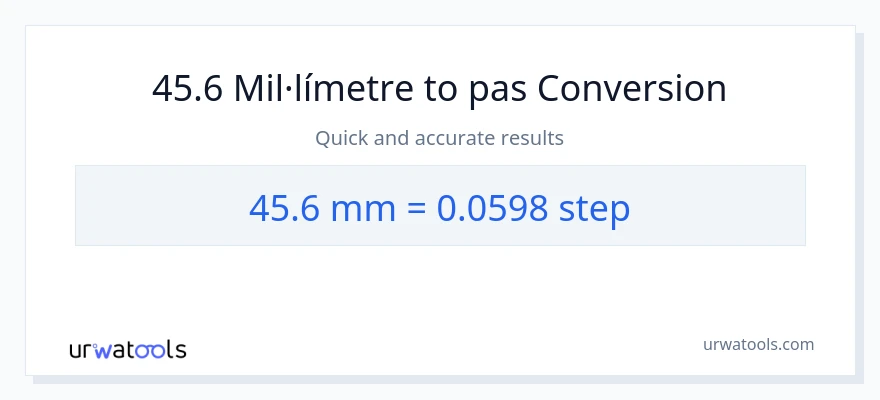Click the word "results" in the subtitle
This screenshot has width=880, height=400.
pos(533,138)
